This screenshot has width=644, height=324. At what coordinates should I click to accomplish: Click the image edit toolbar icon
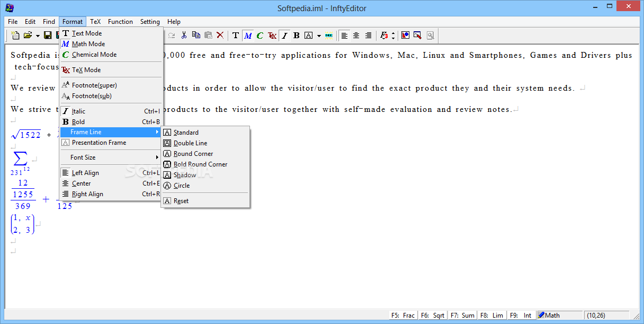point(417,36)
